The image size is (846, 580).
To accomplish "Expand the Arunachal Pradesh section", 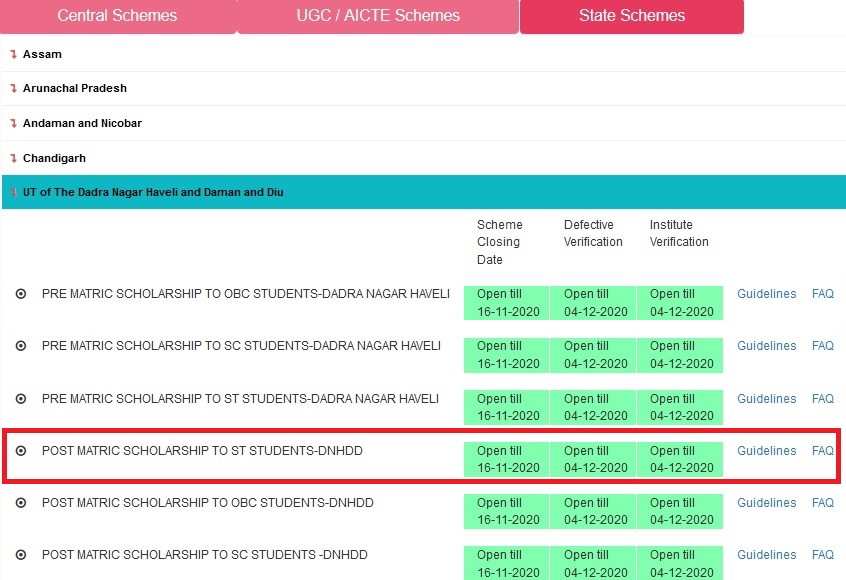I will [74, 89].
